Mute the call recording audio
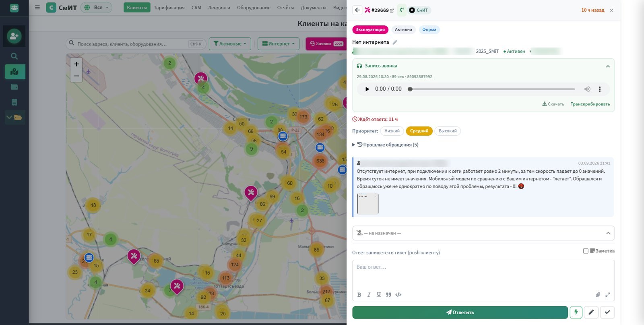This screenshot has width=644, height=325. [x=587, y=89]
